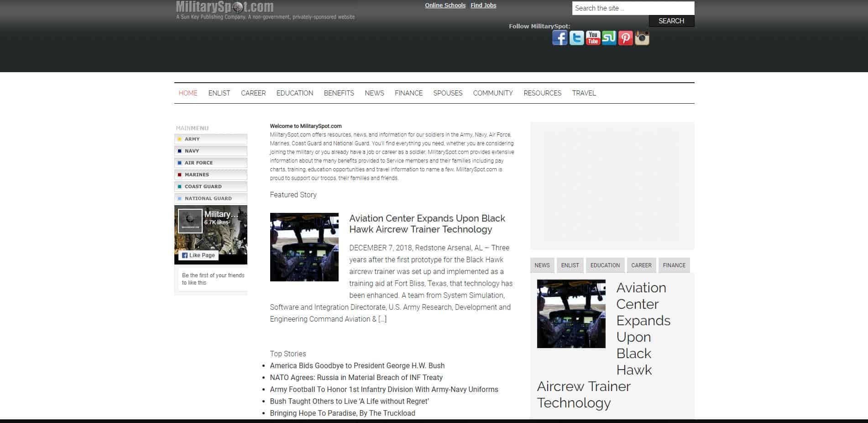Open featured story cockpit thumbnail

304,247
